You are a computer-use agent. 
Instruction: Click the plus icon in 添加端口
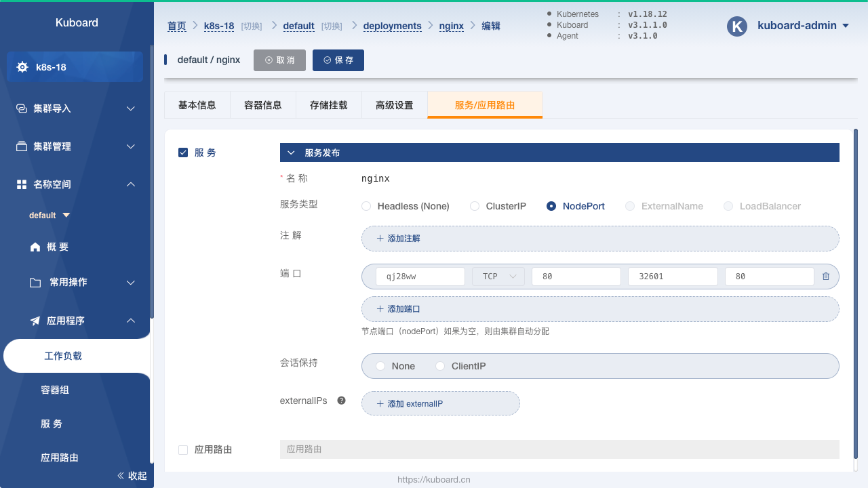point(380,309)
